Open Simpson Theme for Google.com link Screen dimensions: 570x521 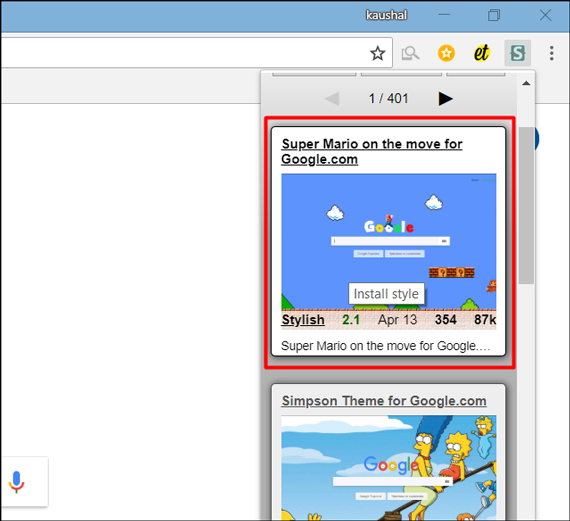pyautogui.click(x=384, y=401)
